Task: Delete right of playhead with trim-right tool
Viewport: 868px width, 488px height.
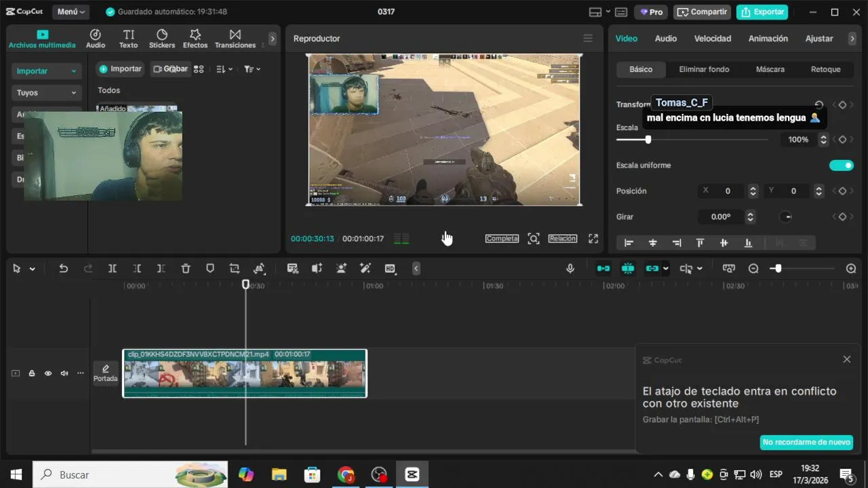Action: (161, 268)
